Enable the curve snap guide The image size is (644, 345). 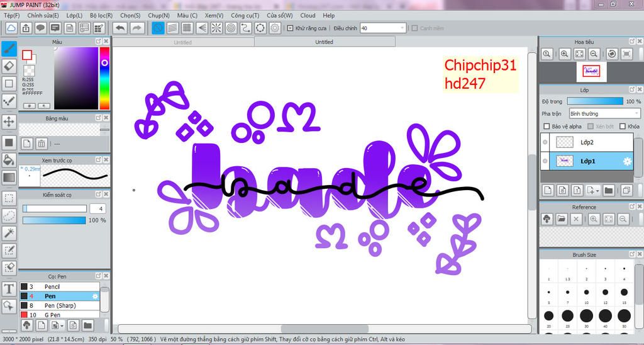coord(246,28)
